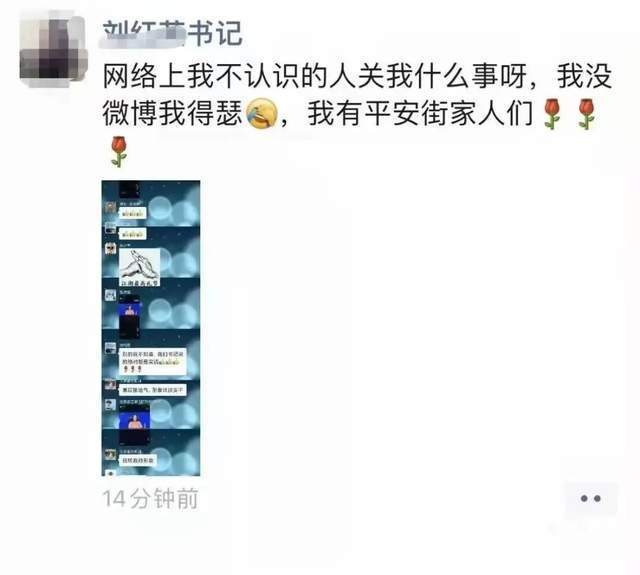Click the laughing-crying emoji after 得瑟
This screenshot has height=575, width=640.
(x=262, y=113)
